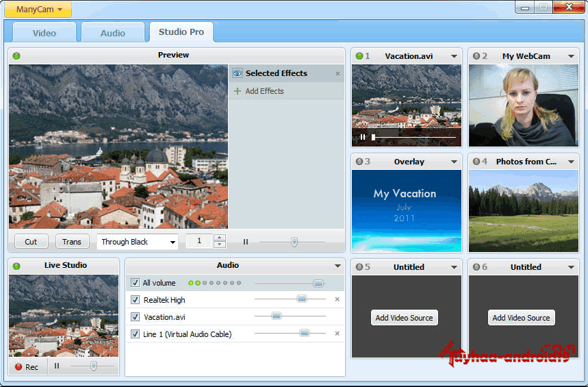588x387 pixels.
Task: Open the Overlay source dropdown
Action: [454, 162]
